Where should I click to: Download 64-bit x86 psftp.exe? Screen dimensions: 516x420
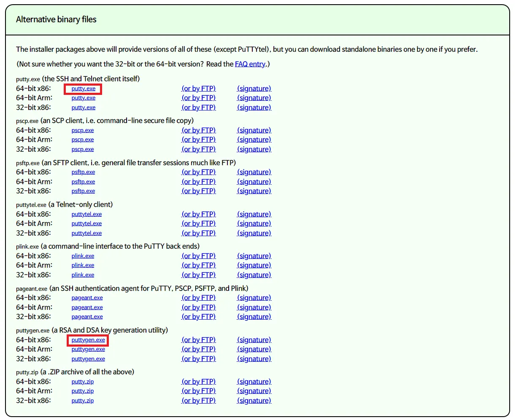tap(83, 172)
